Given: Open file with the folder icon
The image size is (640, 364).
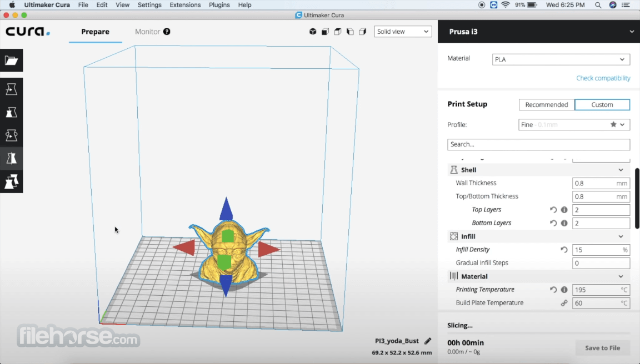Looking at the screenshot, I should tap(12, 60).
